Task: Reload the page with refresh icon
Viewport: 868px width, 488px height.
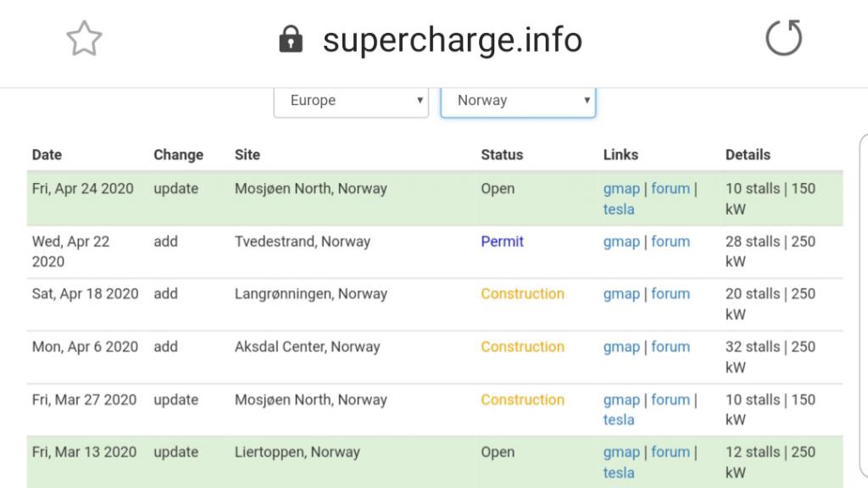Action: click(x=783, y=37)
